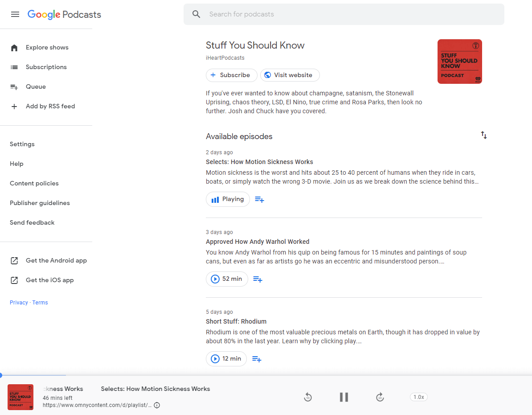Select Add by RSS feed
The image size is (532, 415).
tap(50, 106)
